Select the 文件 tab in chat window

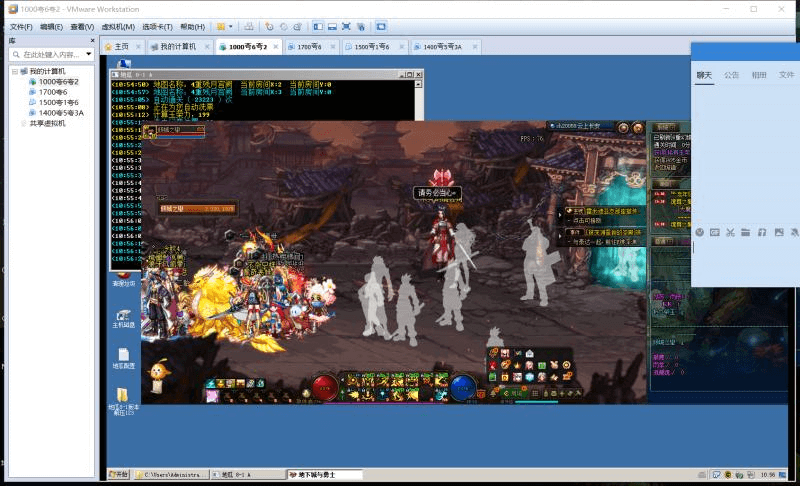pyautogui.click(x=786, y=75)
